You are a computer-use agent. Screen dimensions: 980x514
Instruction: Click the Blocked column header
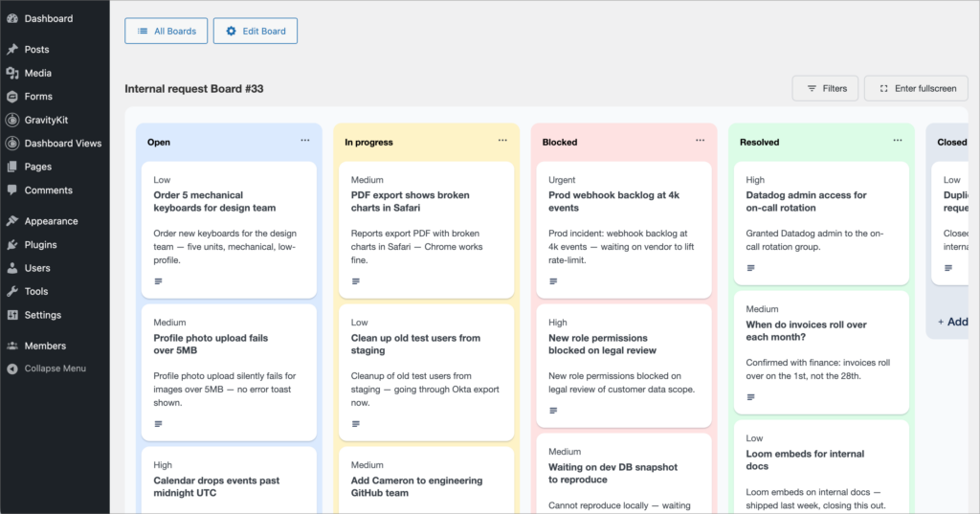coord(559,142)
